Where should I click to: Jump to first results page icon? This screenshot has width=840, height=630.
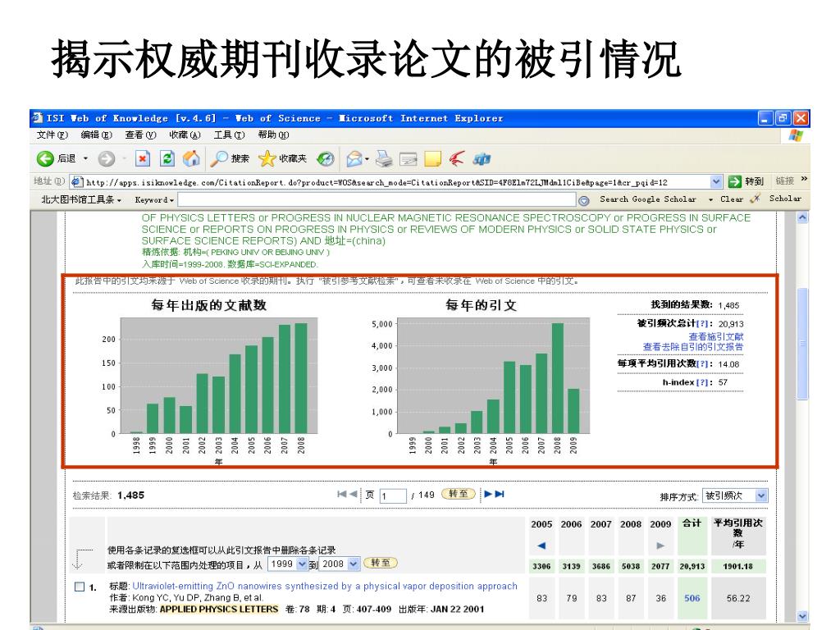point(342,494)
